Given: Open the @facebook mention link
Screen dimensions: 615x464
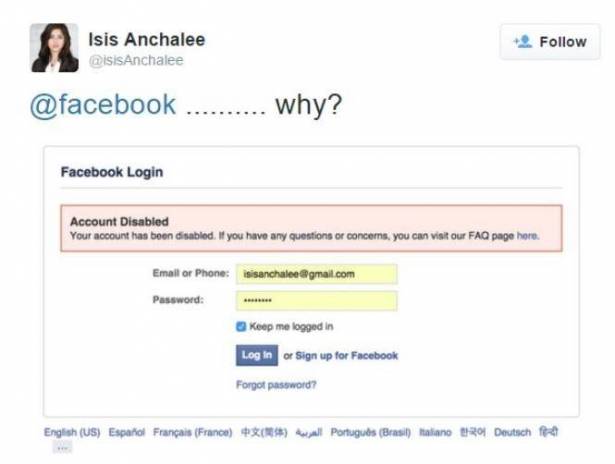Looking at the screenshot, I should pos(103,105).
